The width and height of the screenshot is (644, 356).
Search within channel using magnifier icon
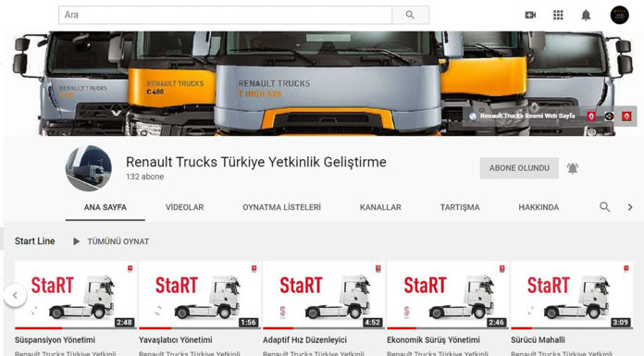coord(604,207)
